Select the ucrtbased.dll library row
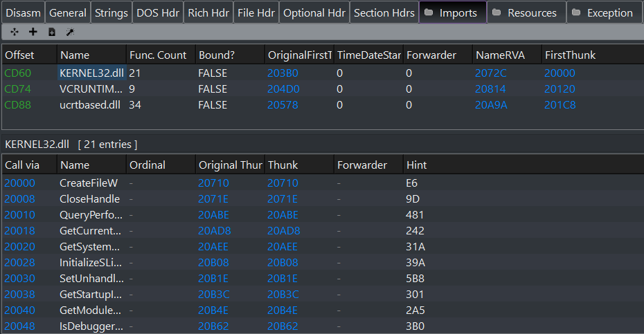 pyautogui.click(x=323, y=105)
